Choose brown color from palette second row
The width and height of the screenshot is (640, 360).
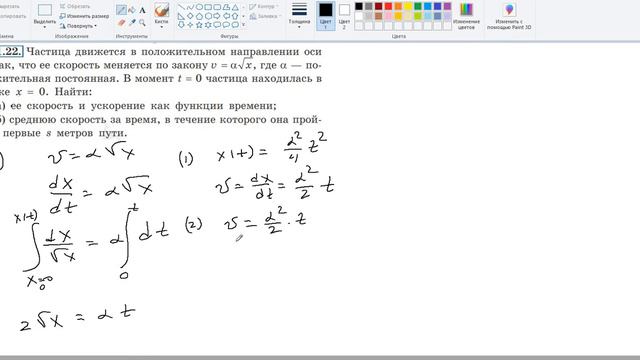378,16
